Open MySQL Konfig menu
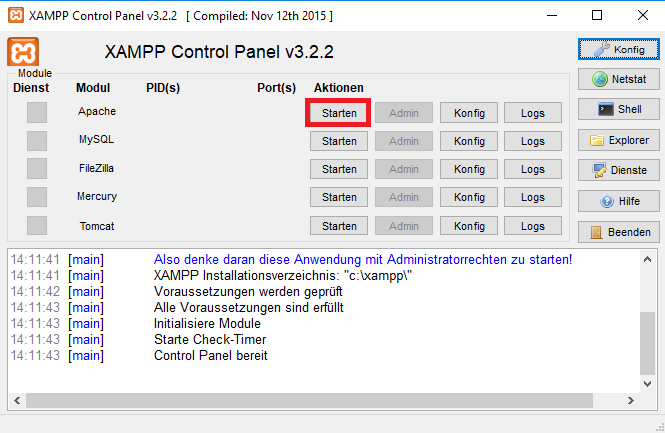Screen dimensions: 665x433 [x=469, y=141]
